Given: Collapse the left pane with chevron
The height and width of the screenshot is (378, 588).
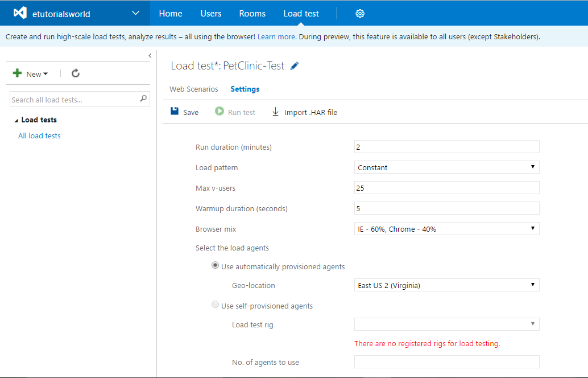Looking at the screenshot, I should 150,56.
